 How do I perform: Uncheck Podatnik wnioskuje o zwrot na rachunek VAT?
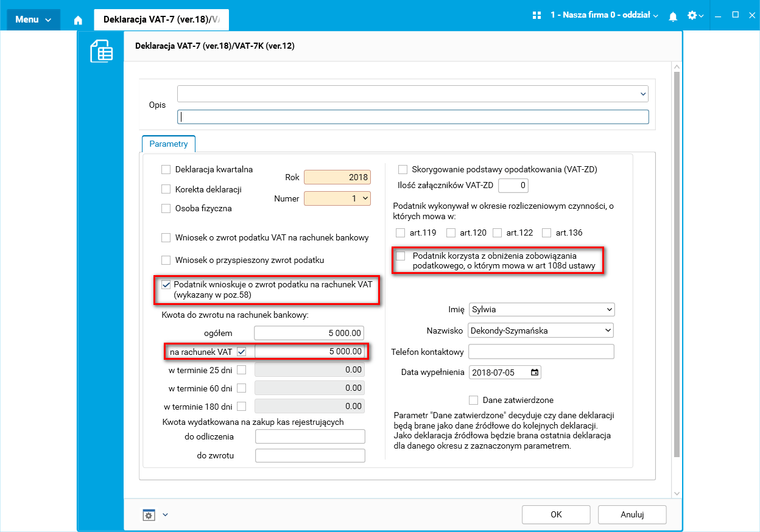pos(166,285)
